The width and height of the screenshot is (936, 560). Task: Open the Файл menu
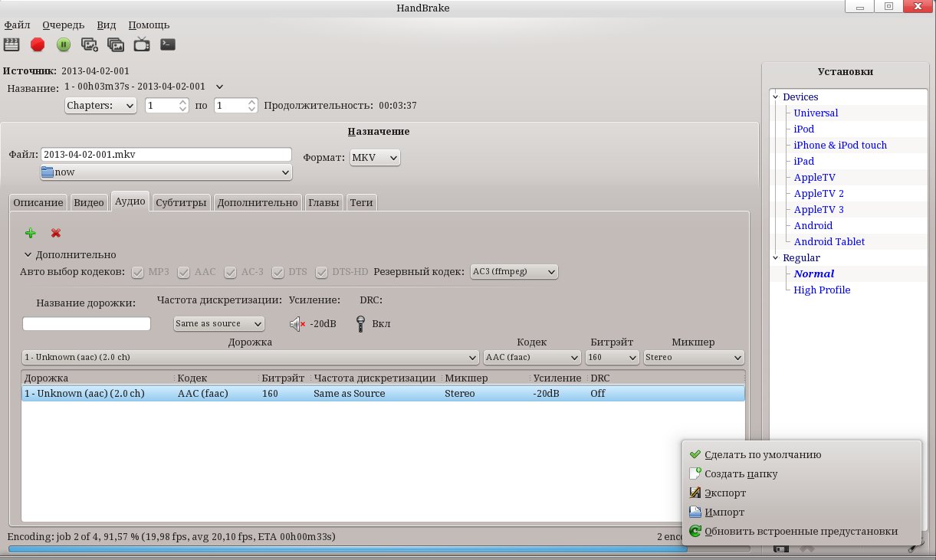click(17, 25)
